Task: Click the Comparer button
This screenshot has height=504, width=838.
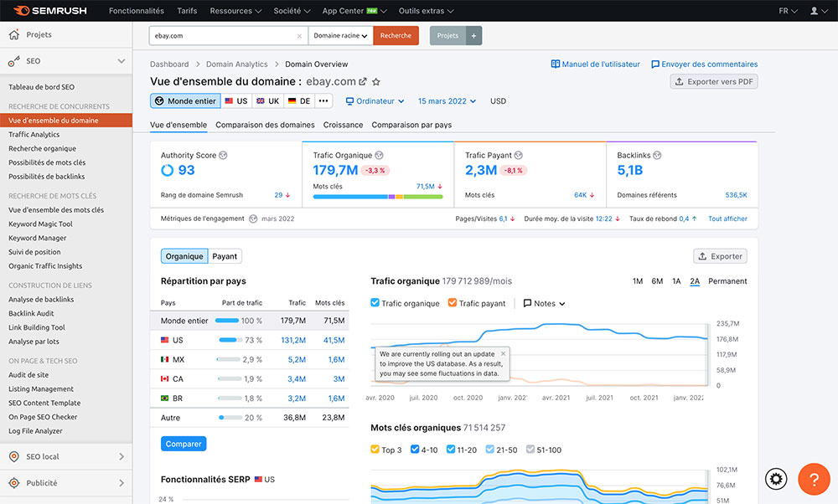Action: pyautogui.click(x=184, y=444)
